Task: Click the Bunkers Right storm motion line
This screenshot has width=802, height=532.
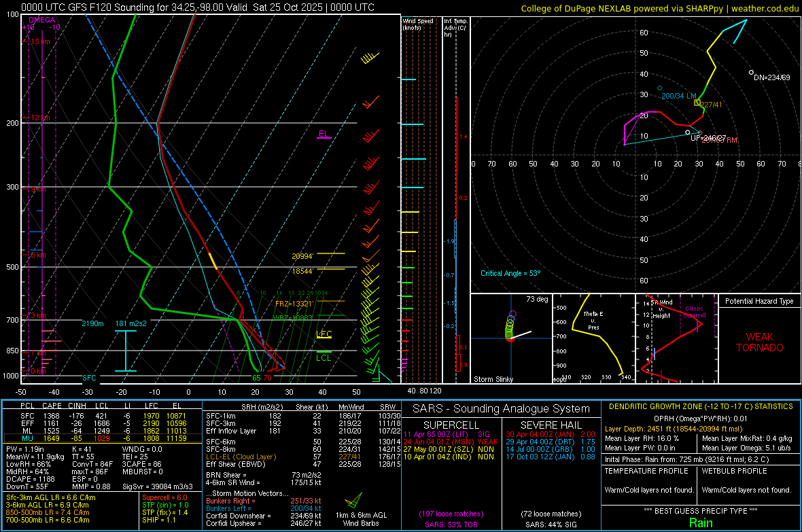Action: coord(264,501)
